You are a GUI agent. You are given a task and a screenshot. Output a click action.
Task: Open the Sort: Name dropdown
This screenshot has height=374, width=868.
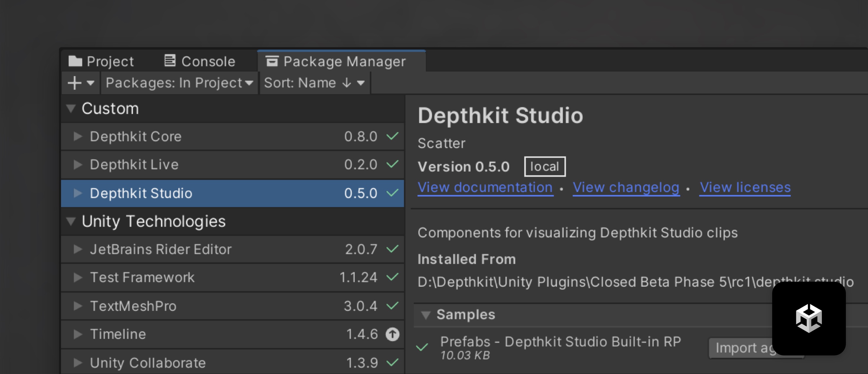(314, 83)
